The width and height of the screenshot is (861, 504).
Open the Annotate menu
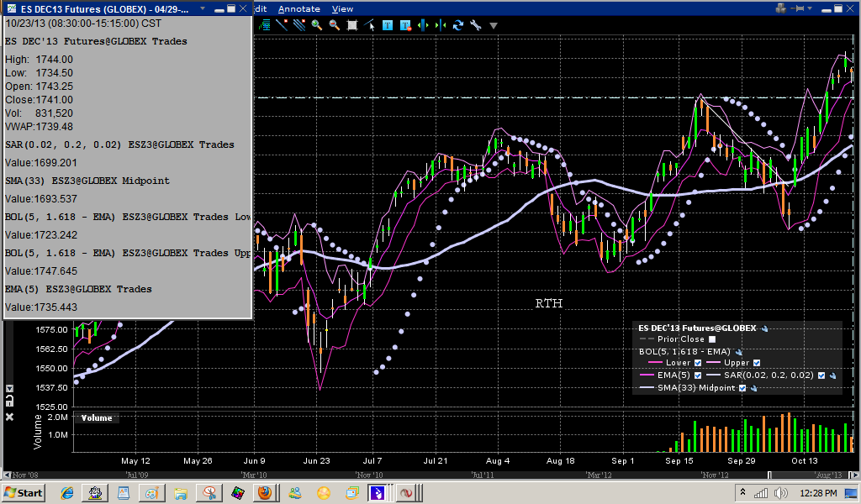point(299,8)
